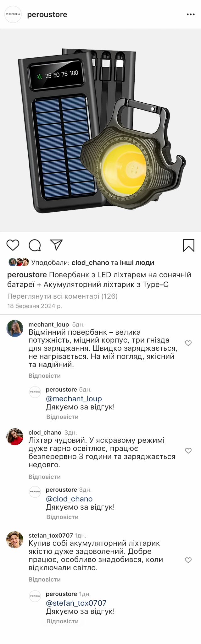The width and height of the screenshot is (201, 644).
Task: Reply to stefan_tox0707's comment
Action: (45, 579)
